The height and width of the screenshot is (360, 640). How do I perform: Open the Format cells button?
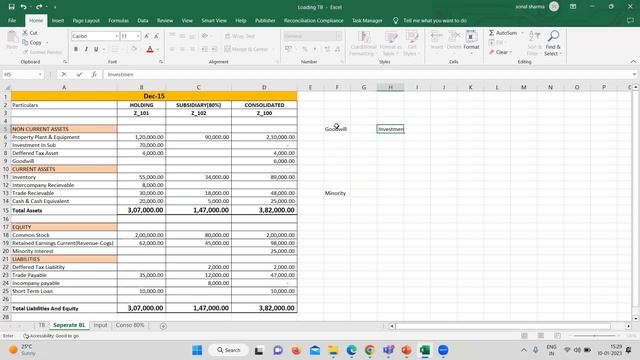[471, 43]
